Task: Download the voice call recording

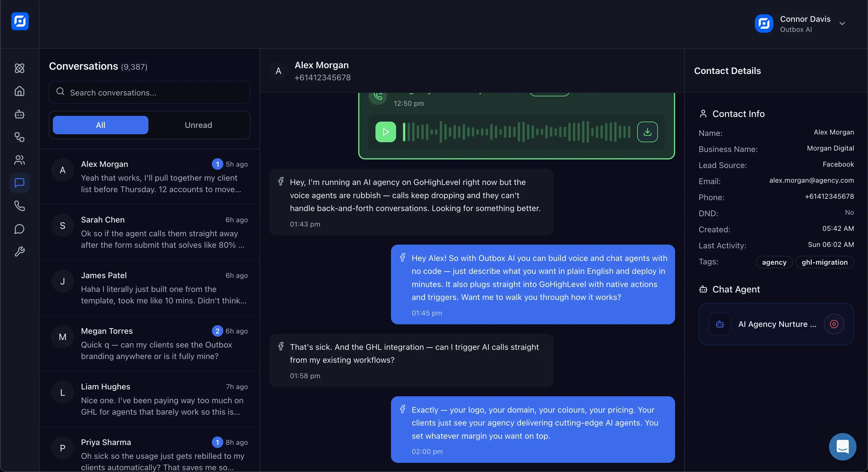Action: (647, 132)
